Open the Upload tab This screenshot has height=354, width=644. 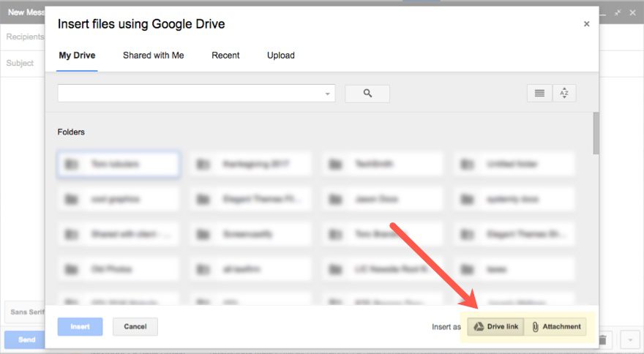point(281,56)
